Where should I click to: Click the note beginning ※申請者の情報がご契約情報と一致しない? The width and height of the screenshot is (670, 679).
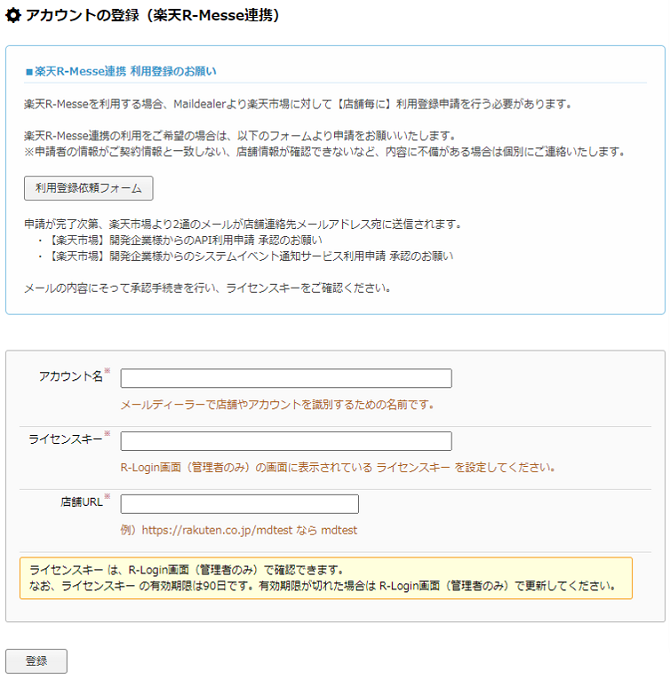click(324, 152)
